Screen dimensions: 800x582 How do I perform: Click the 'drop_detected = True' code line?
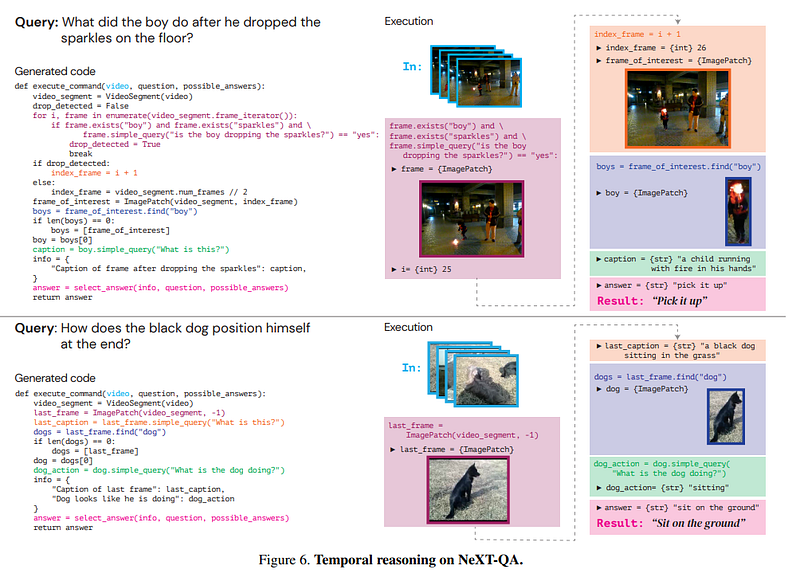[x=115, y=144]
